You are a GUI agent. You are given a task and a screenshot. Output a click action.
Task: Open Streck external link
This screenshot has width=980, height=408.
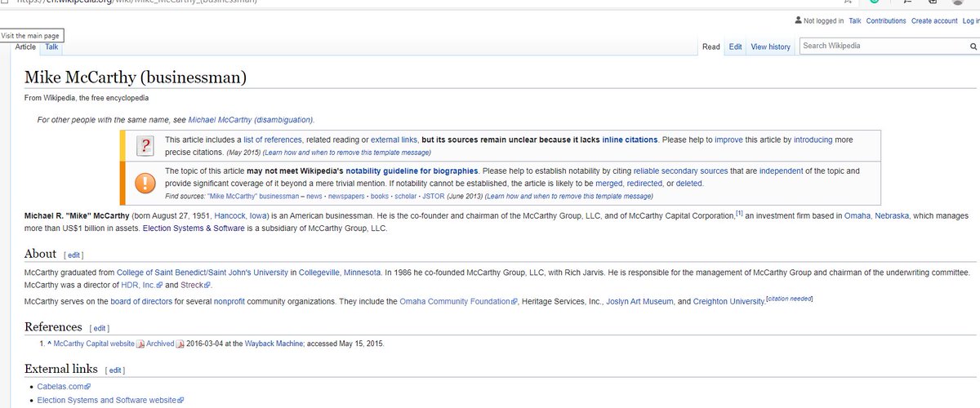coord(197,286)
